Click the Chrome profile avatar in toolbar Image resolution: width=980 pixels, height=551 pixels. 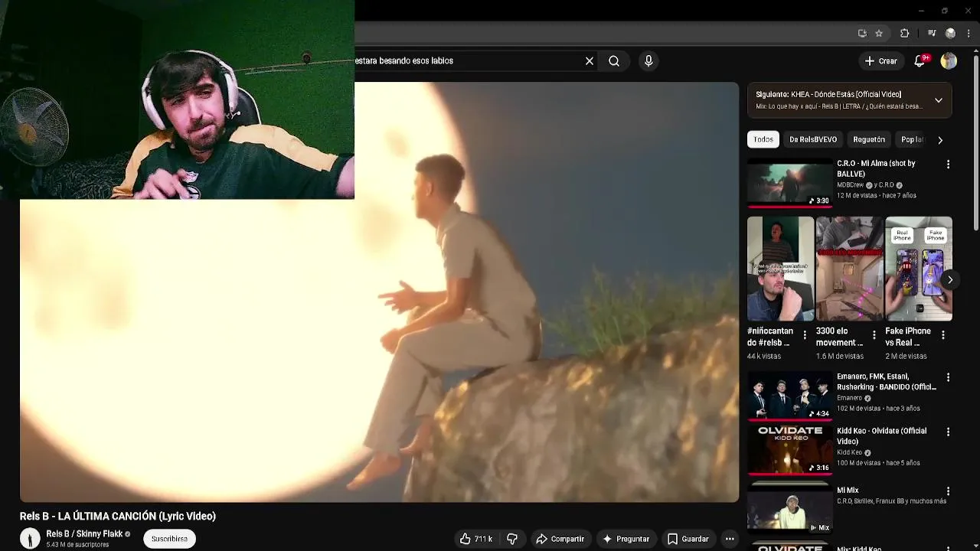tap(950, 33)
